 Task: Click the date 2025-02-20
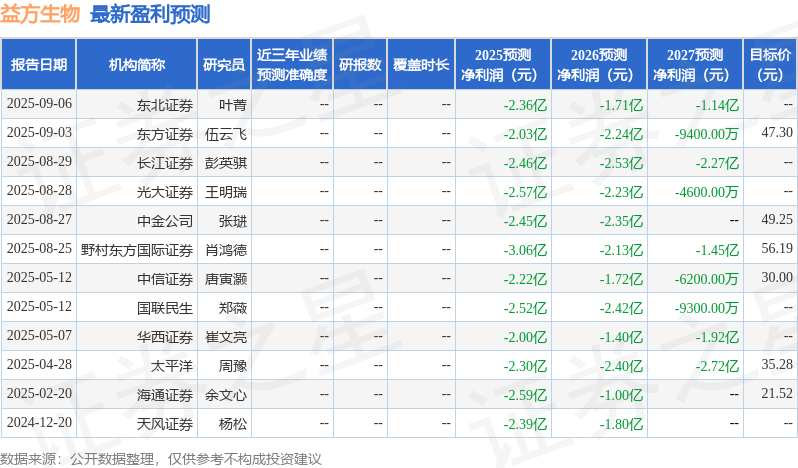(39, 394)
